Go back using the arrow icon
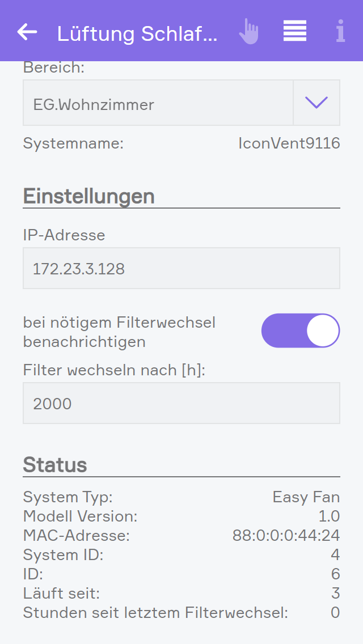The width and height of the screenshot is (363, 644). coord(27,32)
